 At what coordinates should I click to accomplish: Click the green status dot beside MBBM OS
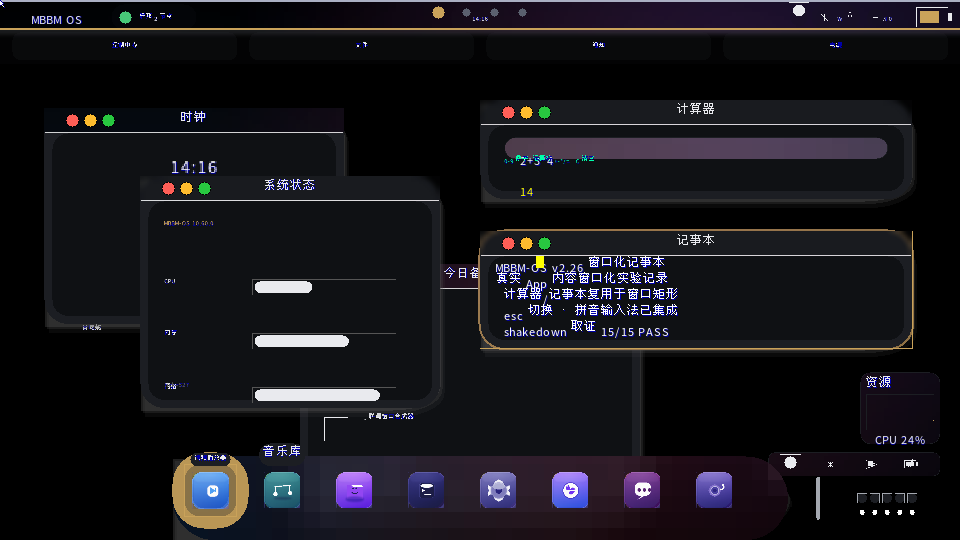click(x=126, y=17)
